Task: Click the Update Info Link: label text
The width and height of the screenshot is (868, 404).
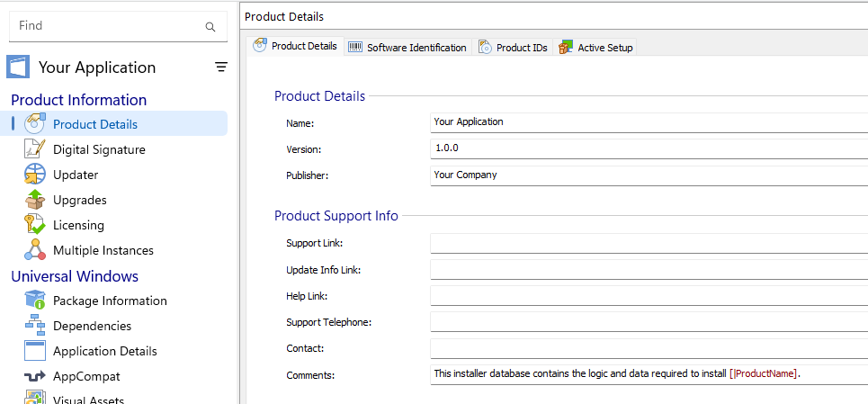Action: click(324, 270)
